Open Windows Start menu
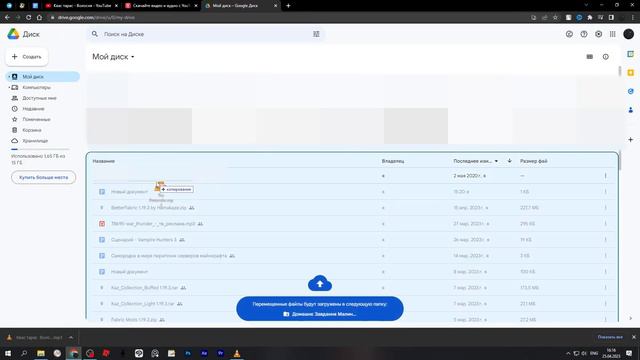The width and height of the screenshot is (640, 360). (8, 353)
